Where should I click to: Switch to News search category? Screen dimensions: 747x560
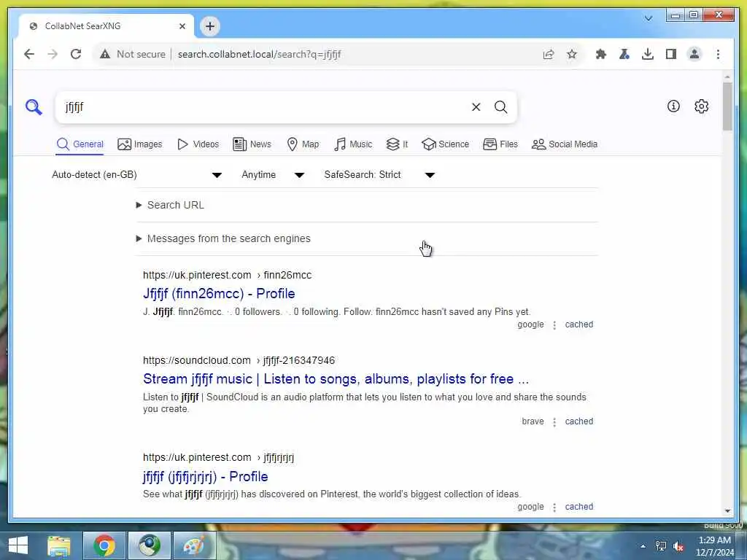point(252,144)
